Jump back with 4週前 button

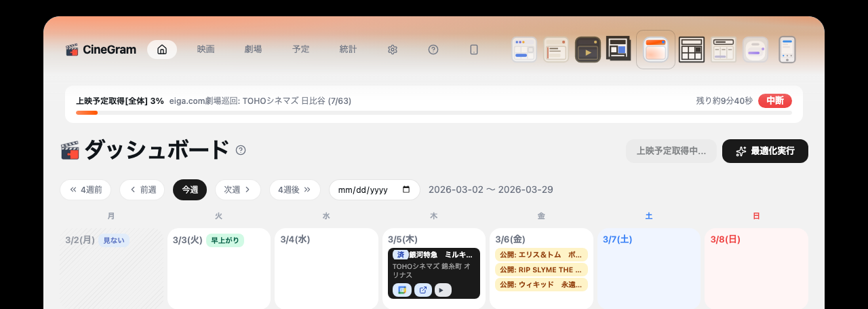point(85,189)
